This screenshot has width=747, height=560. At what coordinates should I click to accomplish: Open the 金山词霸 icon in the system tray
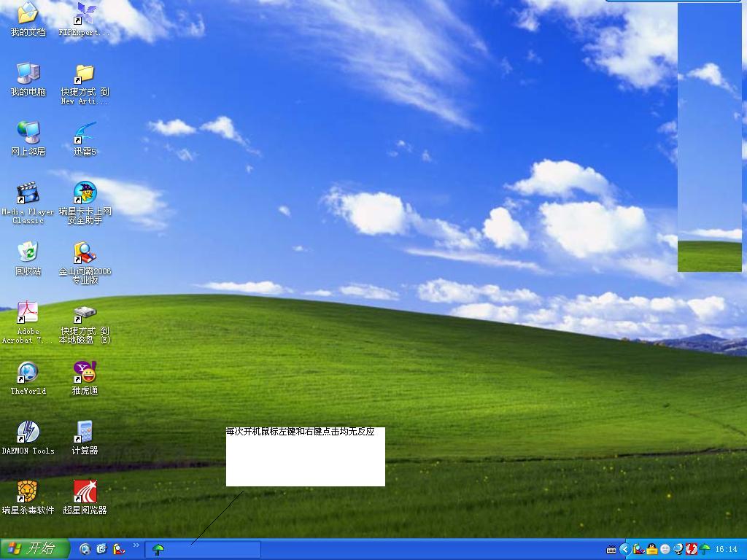tap(638, 550)
